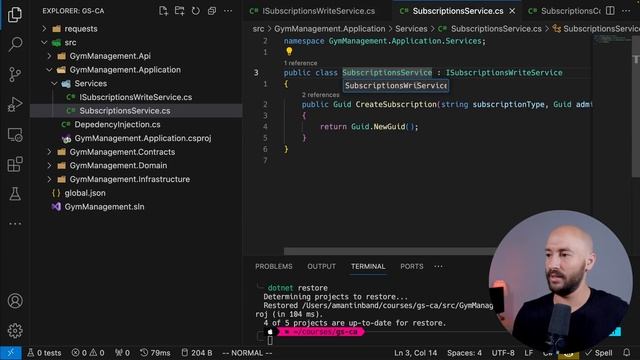Click the '1 reference' code lens

[x=300, y=63]
